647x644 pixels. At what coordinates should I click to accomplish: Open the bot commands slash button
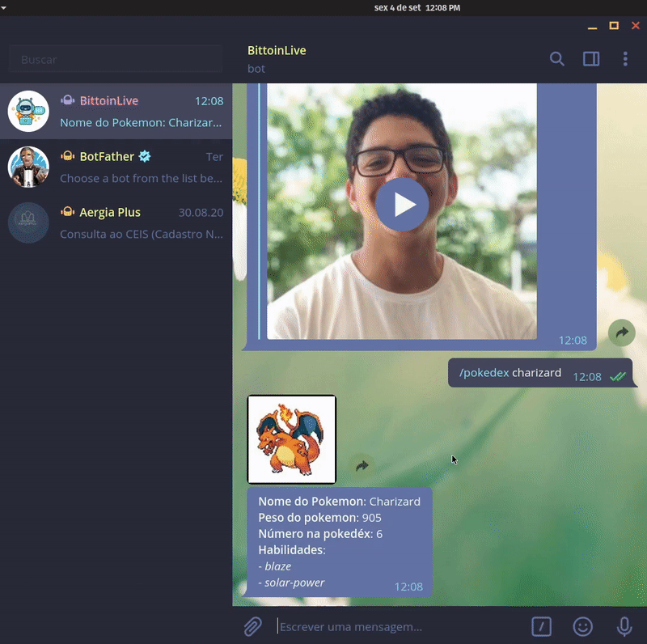[541, 626]
